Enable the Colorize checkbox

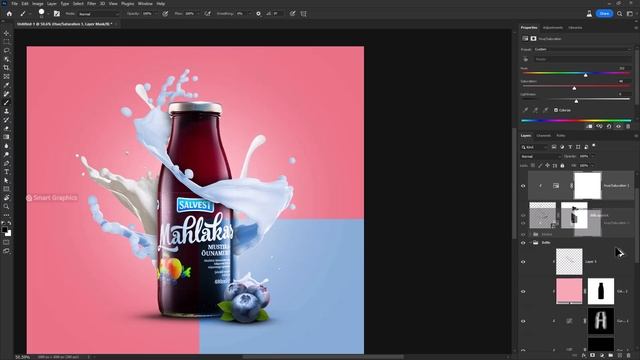pyautogui.click(x=556, y=110)
